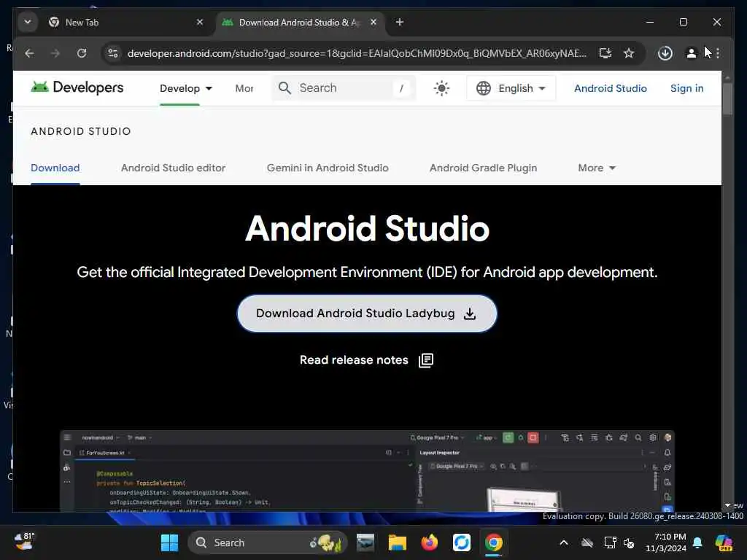Click the browser forward arrow
The width and height of the screenshot is (747, 560).
point(55,52)
